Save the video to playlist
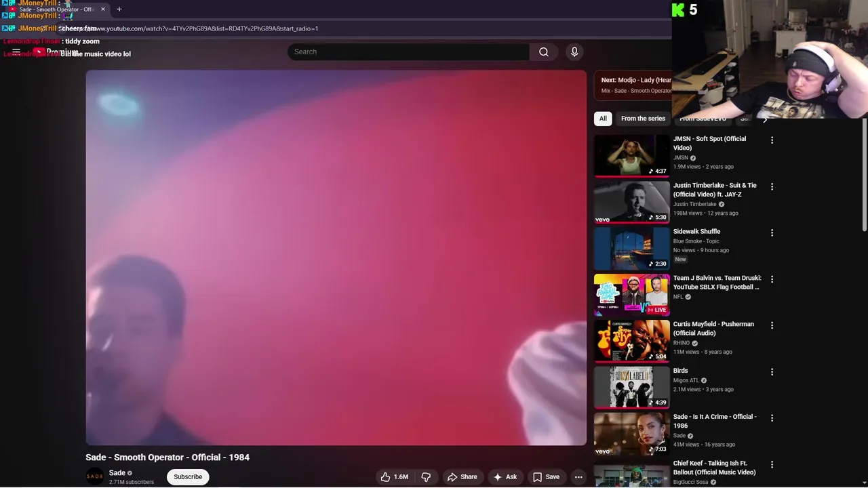Viewport: 868px width, 488px height. pos(546,477)
